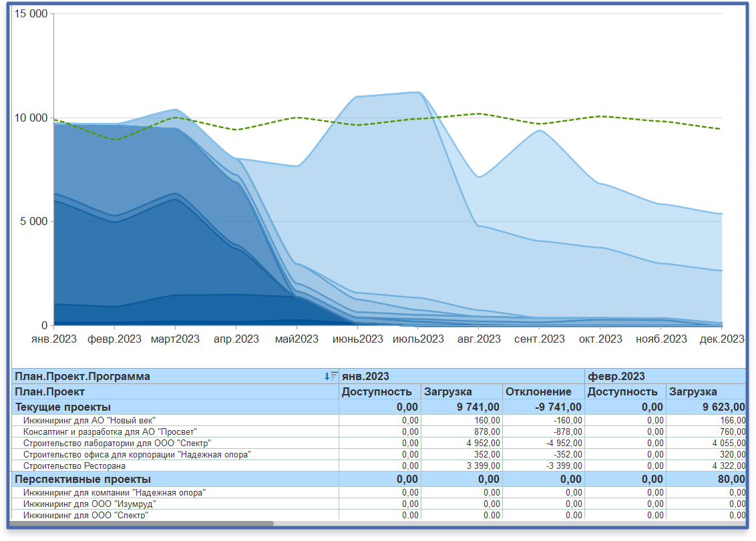Select the План.Проект.Программа column header
The height and width of the screenshot is (541, 756).
click(x=176, y=376)
